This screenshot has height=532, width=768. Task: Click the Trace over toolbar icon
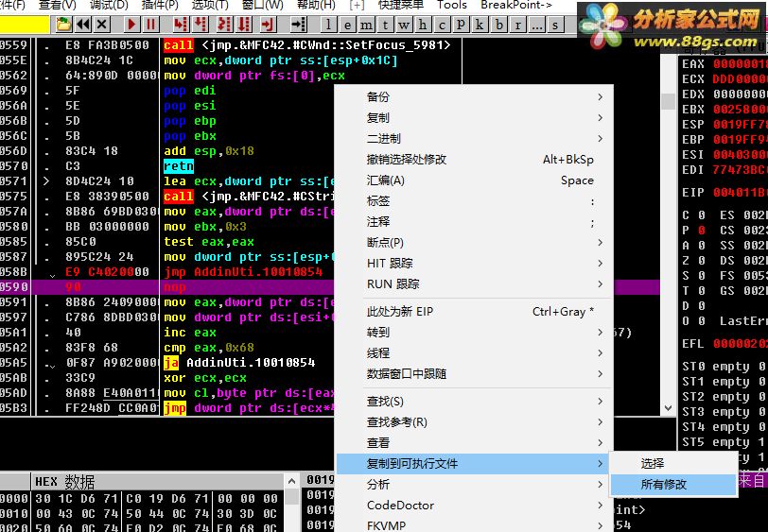coord(244,24)
